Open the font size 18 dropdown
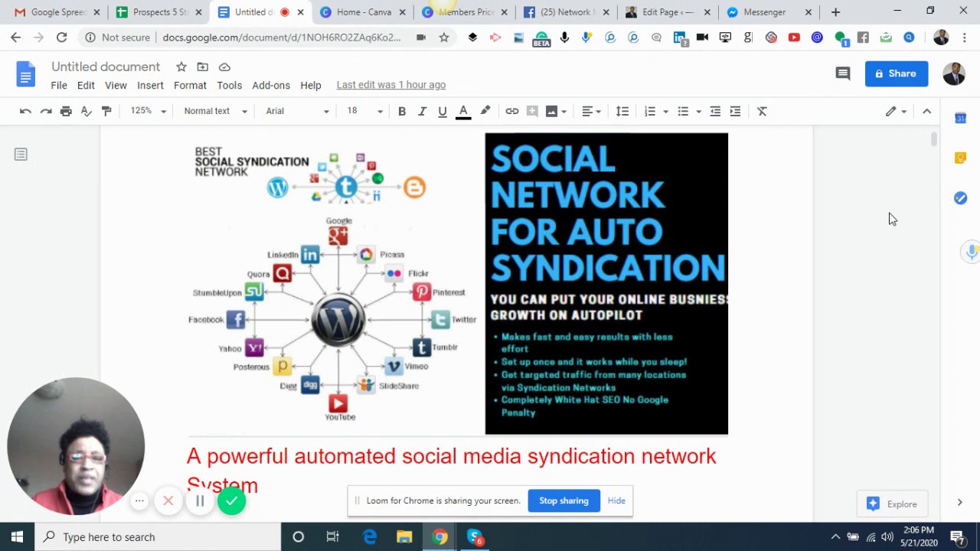Screen dimensions: 980x551 [x=364, y=111]
